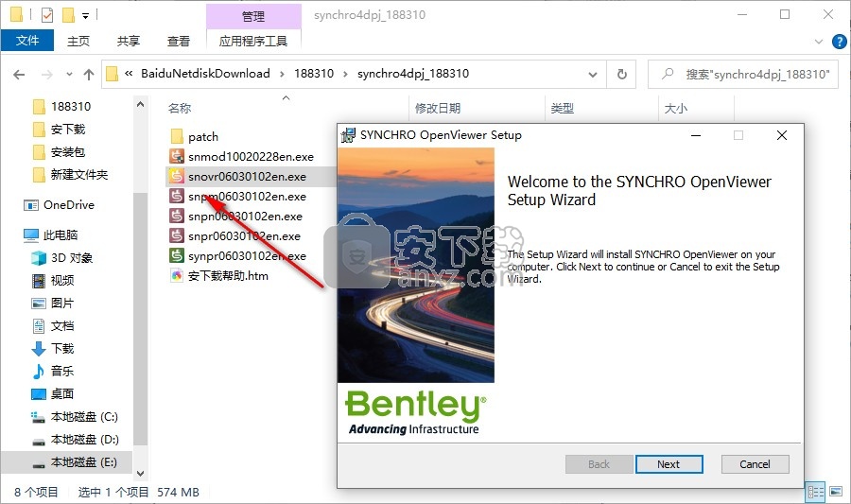Click the properties checkmark icon in title bar
Screen dimensions: 851x504
coord(47,15)
